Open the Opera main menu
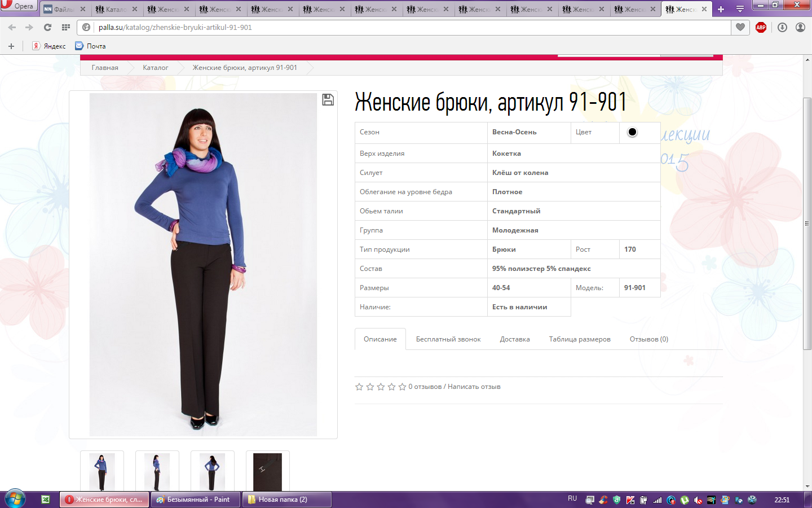This screenshot has width=812, height=508. (18, 6)
